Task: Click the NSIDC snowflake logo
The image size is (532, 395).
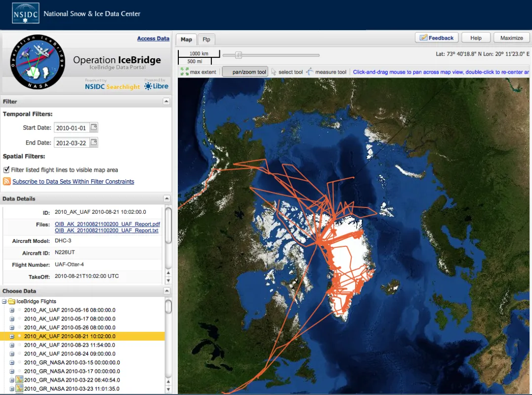Action: tap(25, 14)
